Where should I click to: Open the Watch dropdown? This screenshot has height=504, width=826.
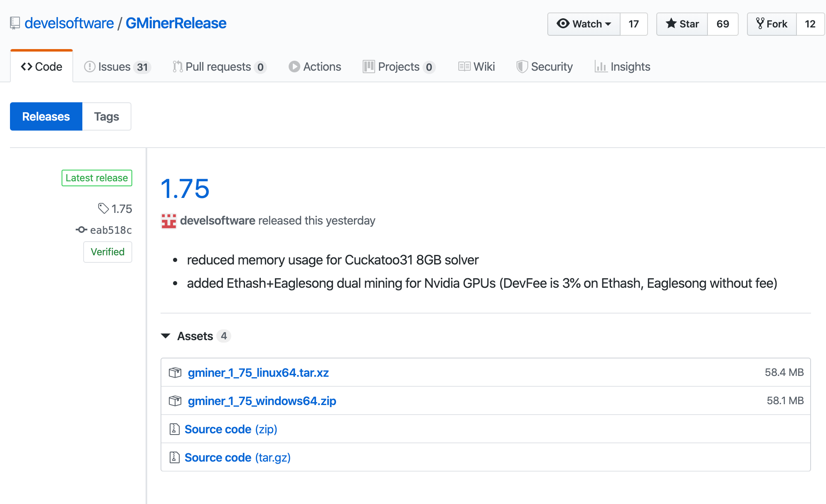(584, 24)
